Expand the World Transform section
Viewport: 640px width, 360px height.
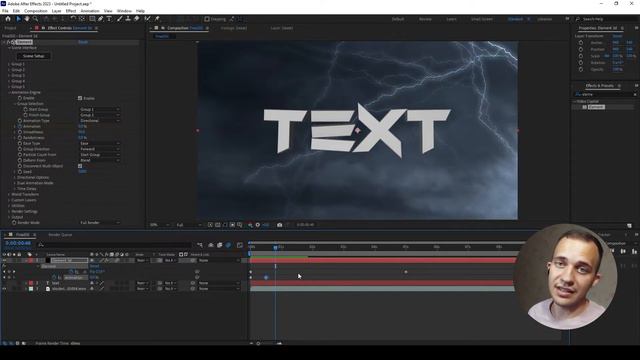tap(9, 195)
